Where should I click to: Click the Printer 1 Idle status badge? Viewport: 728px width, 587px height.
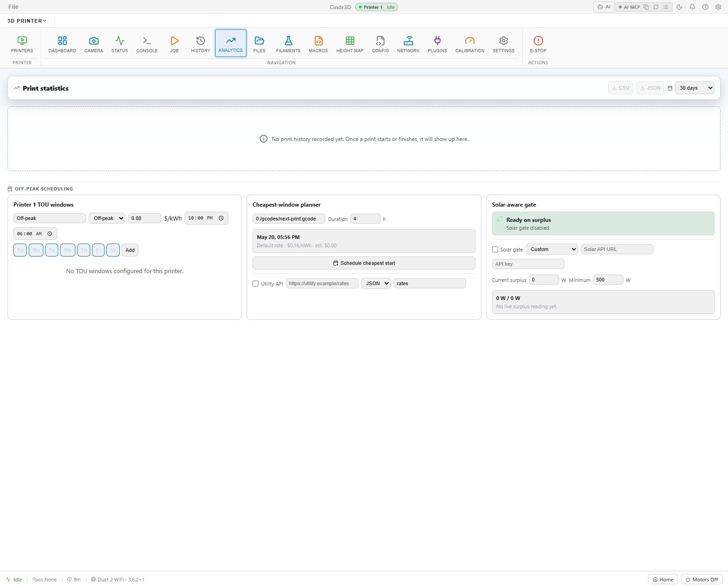coord(376,7)
